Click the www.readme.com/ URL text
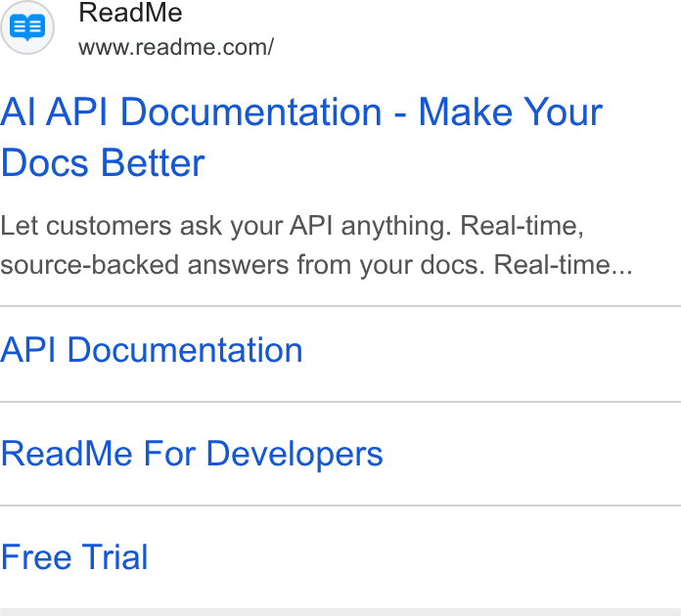 tap(176, 47)
